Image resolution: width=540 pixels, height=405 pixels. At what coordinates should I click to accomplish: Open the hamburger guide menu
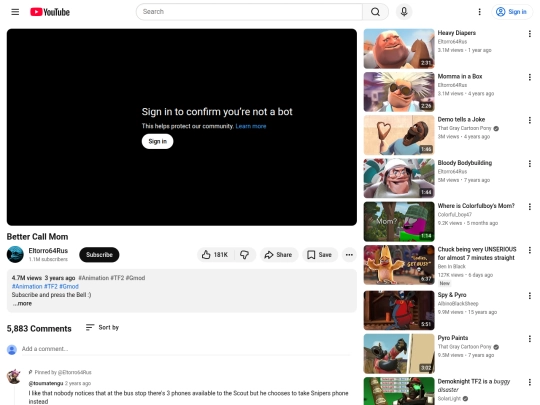point(15,12)
